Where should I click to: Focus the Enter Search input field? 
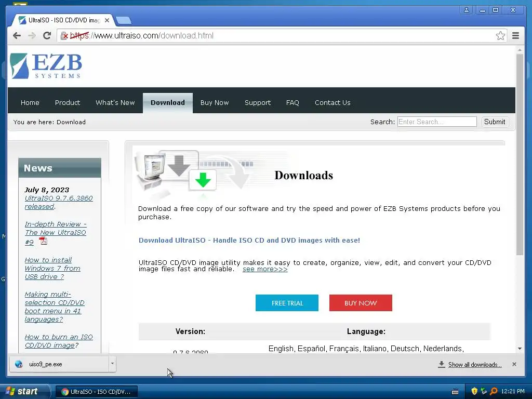(x=437, y=122)
